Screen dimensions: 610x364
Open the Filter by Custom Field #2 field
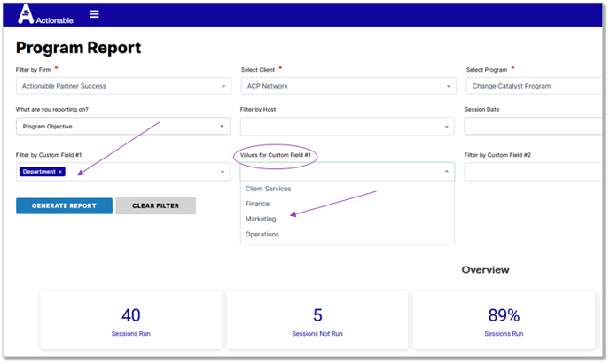(533, 172)
